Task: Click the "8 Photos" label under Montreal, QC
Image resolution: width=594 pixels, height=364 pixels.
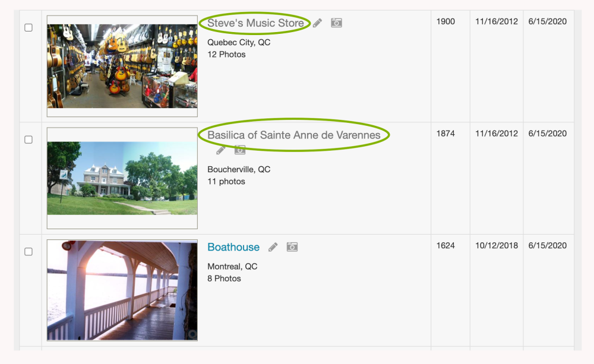Action: (224, 278)
